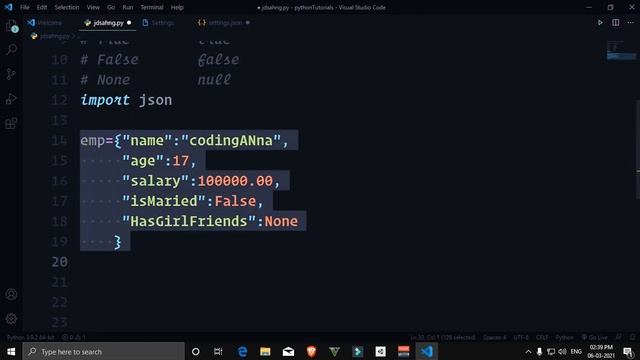The height and width of the screenshot is (360, 640).
Task: Open the Selection menu
Action: click(67, 7)
